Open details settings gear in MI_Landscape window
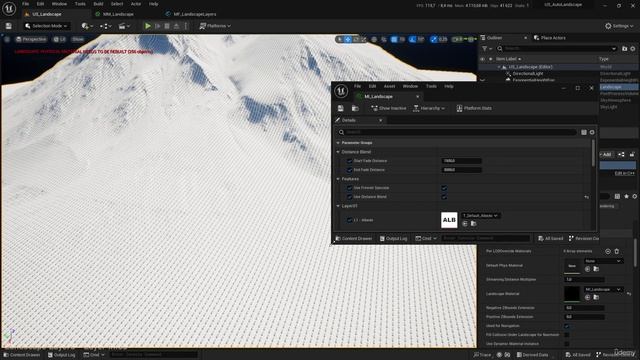This screenshot has width=640, height=360. click(592, 132)
